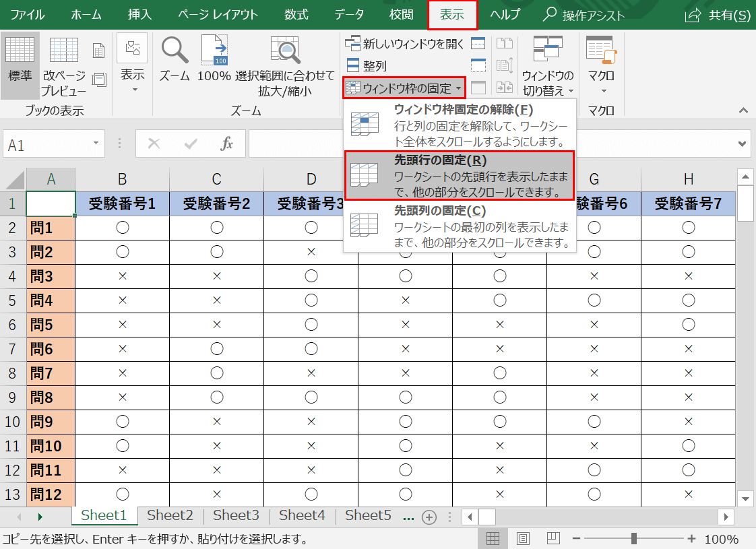This screenshot has height=549, width=756.
Task: Click the Arrange All (整列) icon
Action: click(x=366, y=66)
